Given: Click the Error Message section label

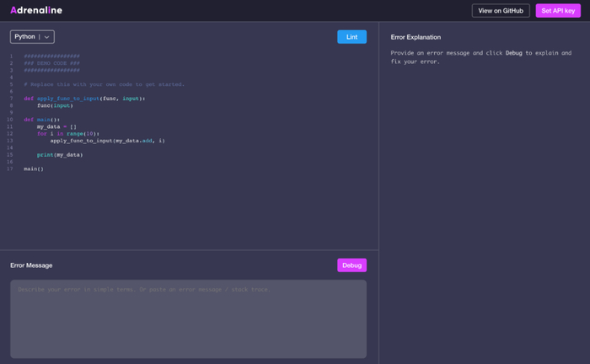Looking at the screenshot, I should coord(31,265).
